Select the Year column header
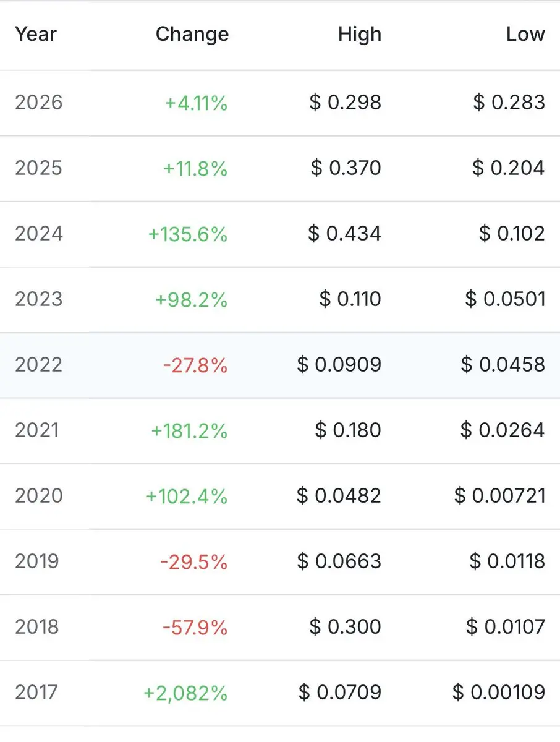Screen dimensions: 560x742 pos(36,34)
